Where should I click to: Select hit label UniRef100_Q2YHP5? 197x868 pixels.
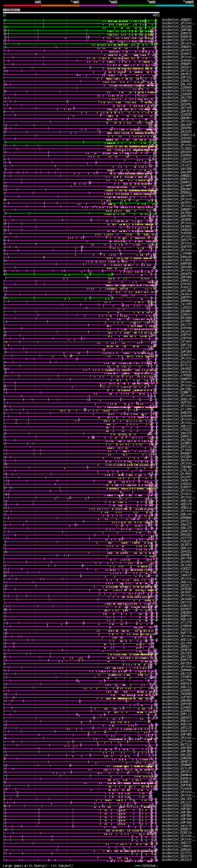pyautogui.click(x=177, y=186)
